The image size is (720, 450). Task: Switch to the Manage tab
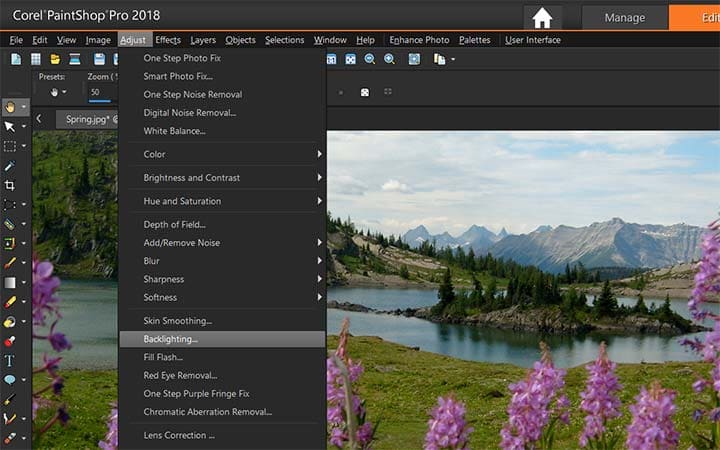(624, 18)
